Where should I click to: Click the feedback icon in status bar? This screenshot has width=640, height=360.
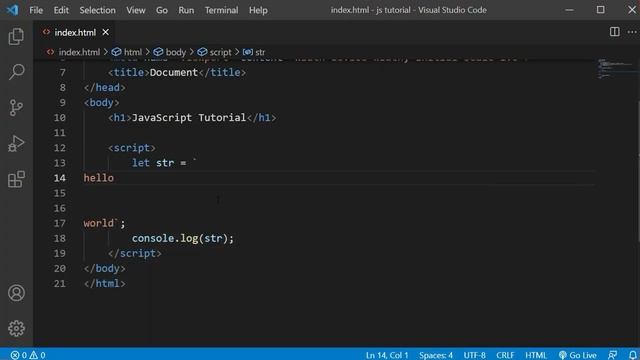pyautogui.click(x=612, y=355)
